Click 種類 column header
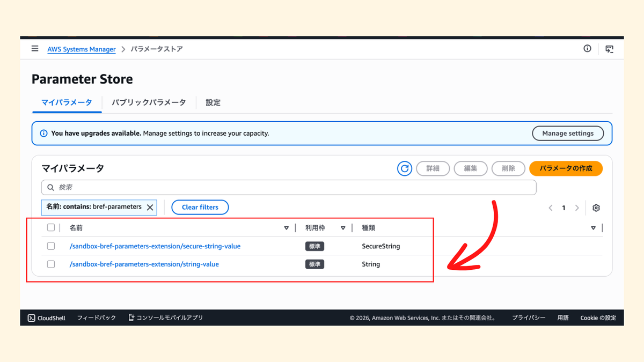644x362 pixels. (x=369, y=228)
